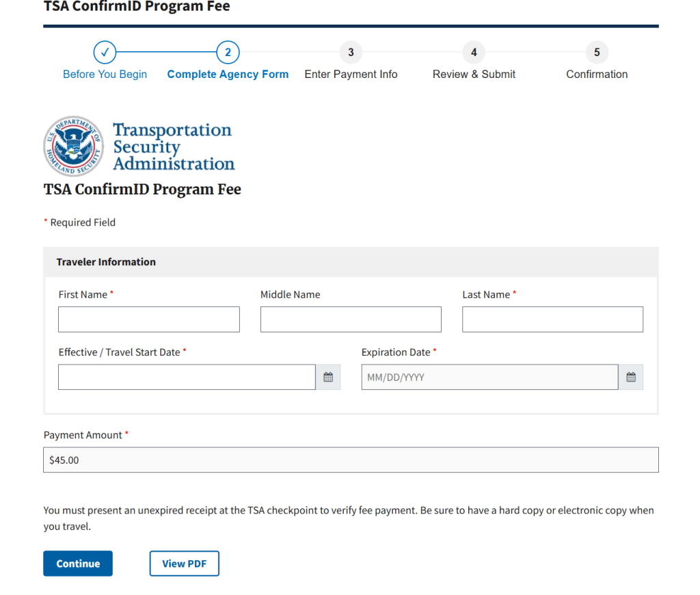Viewport: 700px width, 595px height.
Task: Select the Confirmation step label
Action: (597, 74)
